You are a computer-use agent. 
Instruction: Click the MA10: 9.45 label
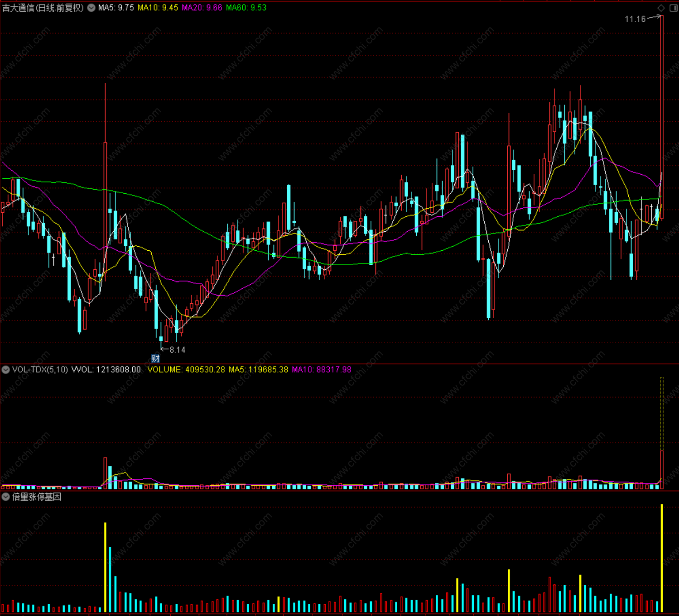(158, 8)
